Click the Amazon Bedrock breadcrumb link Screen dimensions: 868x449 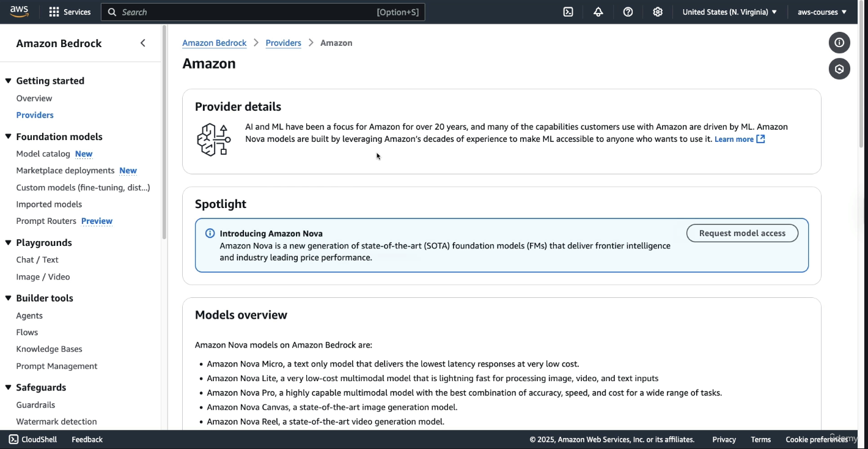click(x=214, y=43)
